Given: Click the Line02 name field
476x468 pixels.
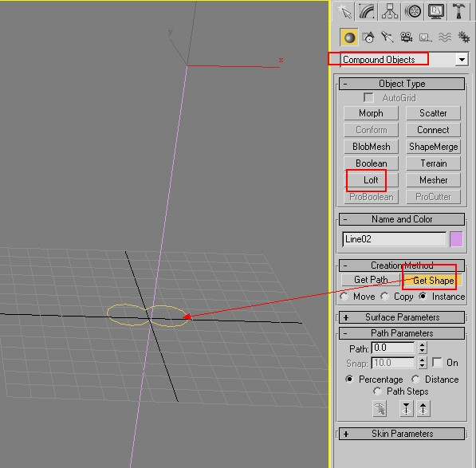Looking at the screenshot, I should (x=395, y=239).
